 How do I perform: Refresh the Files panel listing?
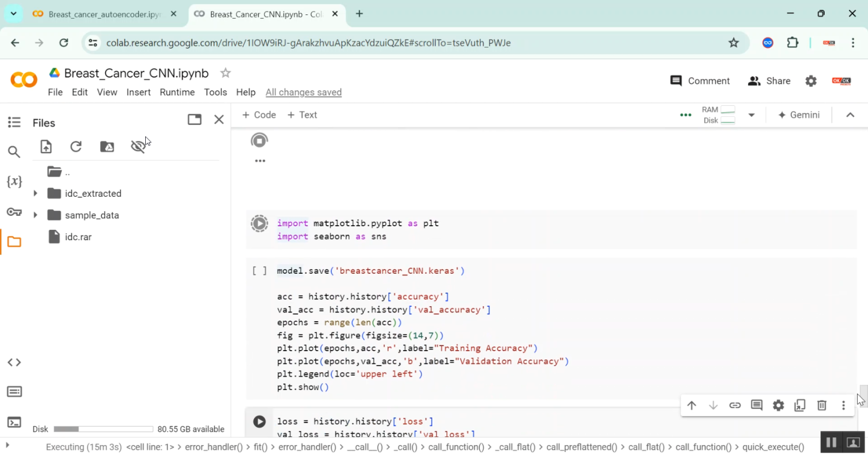[x=76, y=146]
